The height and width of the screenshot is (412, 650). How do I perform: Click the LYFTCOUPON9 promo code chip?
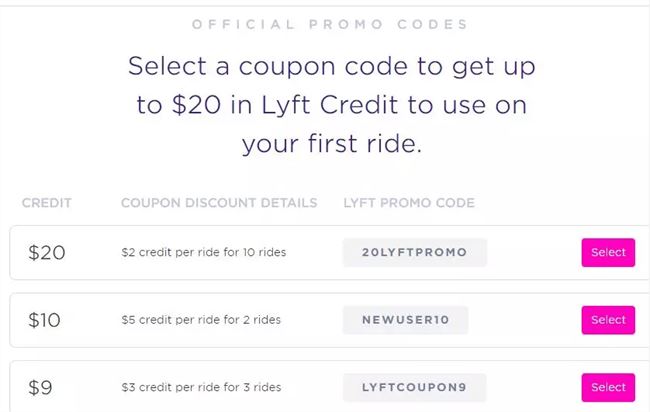[414, 387]
